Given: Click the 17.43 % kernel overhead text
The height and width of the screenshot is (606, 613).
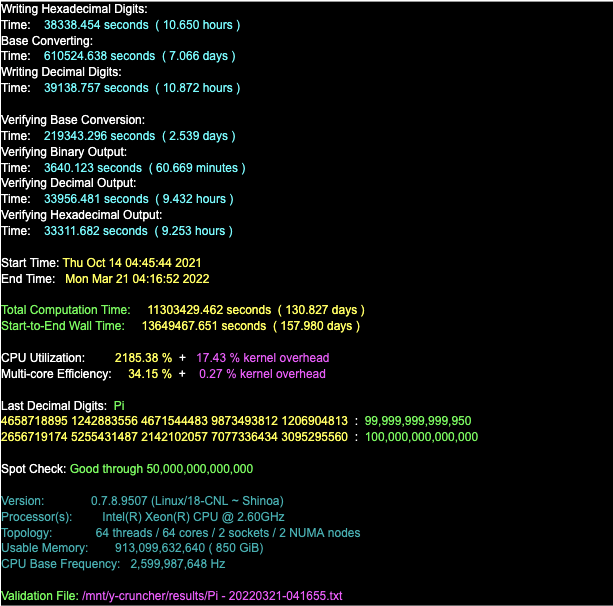Looking at the screenshot, I should (x=262, y=358).
